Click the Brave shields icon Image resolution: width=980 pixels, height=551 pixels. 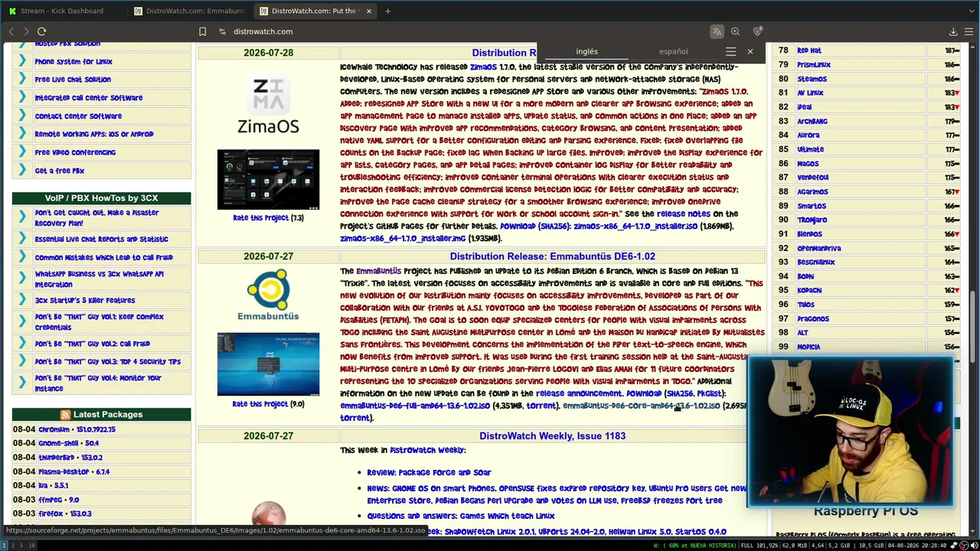[757, 31]
